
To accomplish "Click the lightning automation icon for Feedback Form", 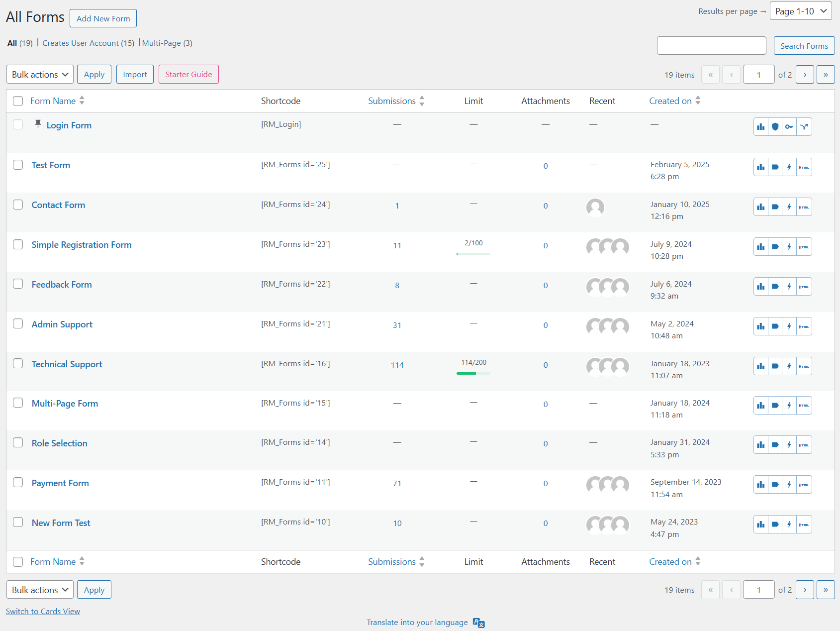I will click(x=789, y=286).
